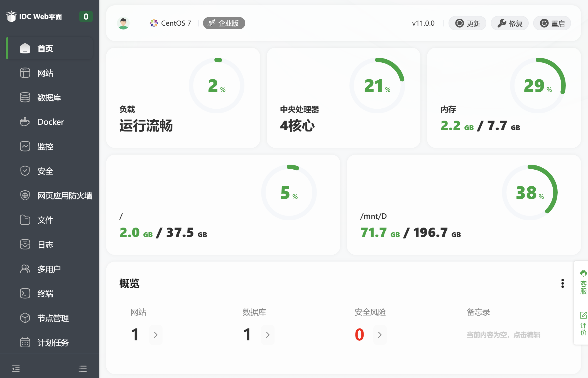Screen dimensions: 588x378
Task: Click the 负载 2% load gauge
Action: 217,86
